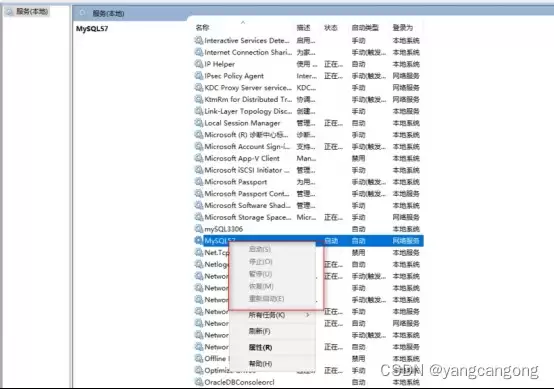Choose 启动(S) from the context menu
Viewport: 554px width, 389px height.
(260, 249)
